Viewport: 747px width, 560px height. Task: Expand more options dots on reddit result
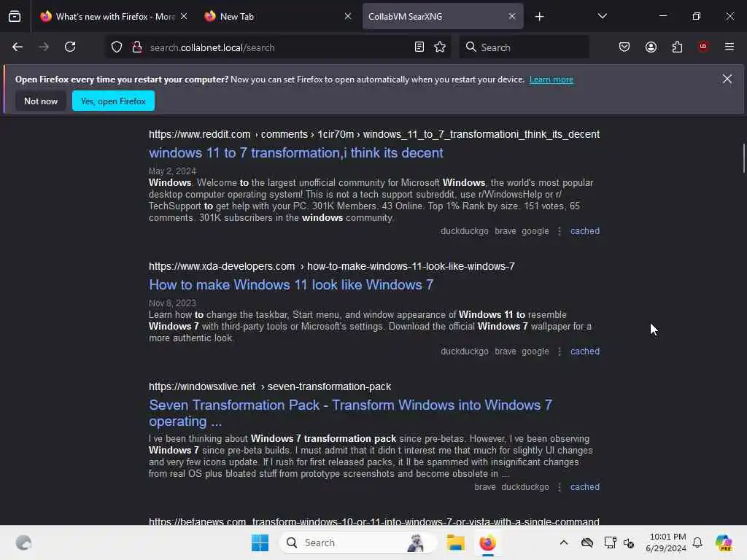click(560, 231)
